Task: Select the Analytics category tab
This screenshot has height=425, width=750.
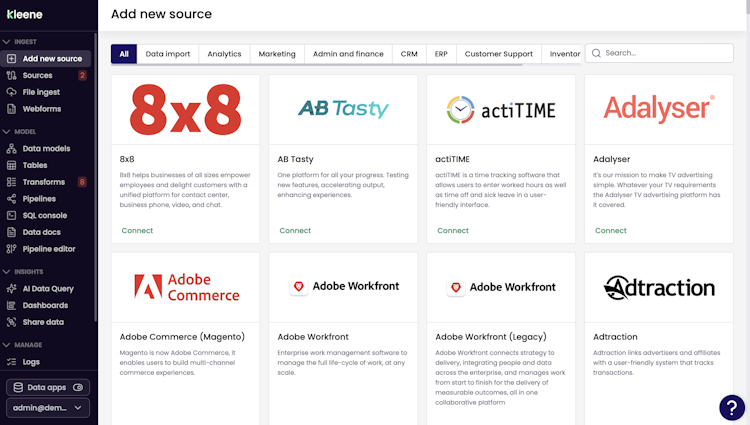Action: point(224,54)
